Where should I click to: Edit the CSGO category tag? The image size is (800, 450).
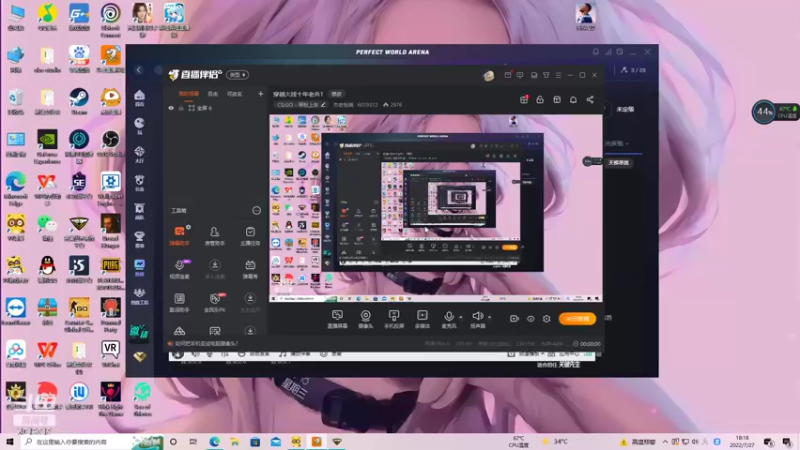301,105
